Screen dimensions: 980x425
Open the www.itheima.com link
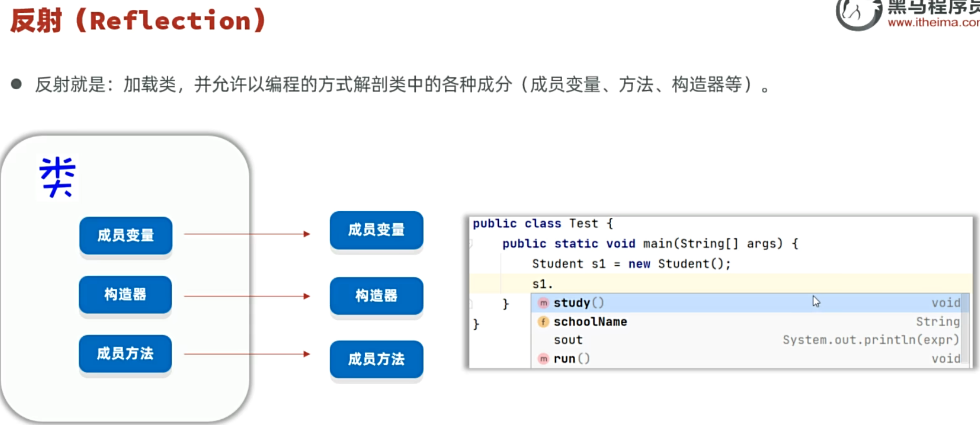[x=933, y=23]
